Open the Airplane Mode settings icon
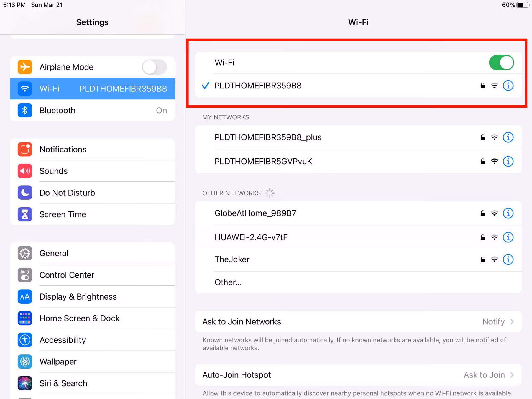 [x=25, y=67]
